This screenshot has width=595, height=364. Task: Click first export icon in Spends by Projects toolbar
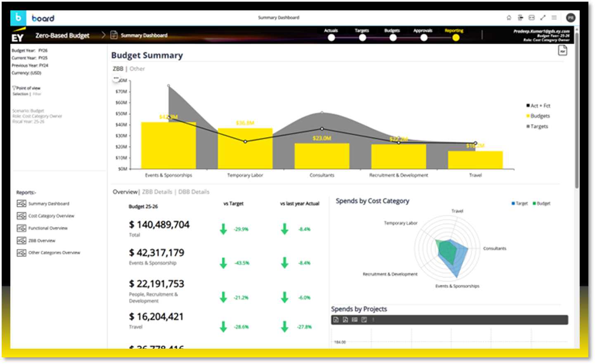(336, 320)
